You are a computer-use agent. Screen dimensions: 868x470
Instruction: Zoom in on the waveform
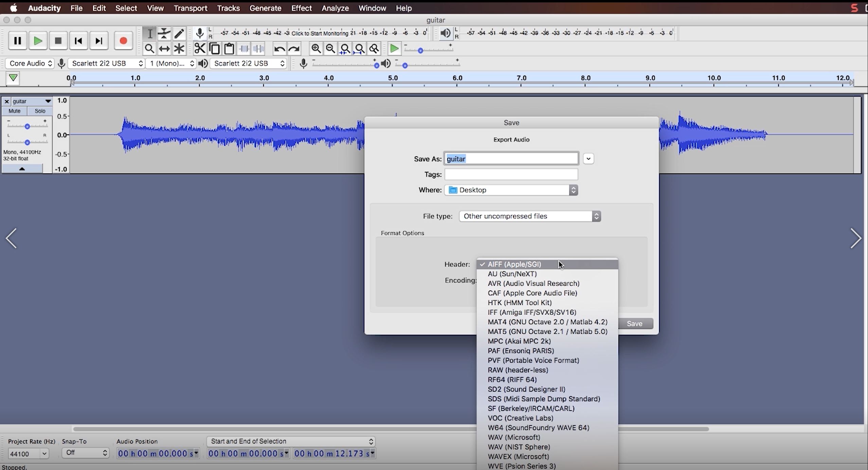[x=316, y=49]
